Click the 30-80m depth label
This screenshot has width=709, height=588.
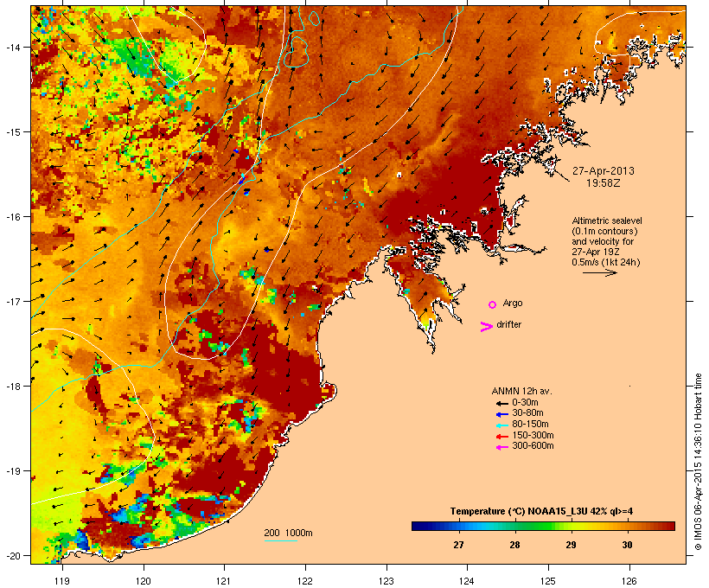[x=527, y=413]
